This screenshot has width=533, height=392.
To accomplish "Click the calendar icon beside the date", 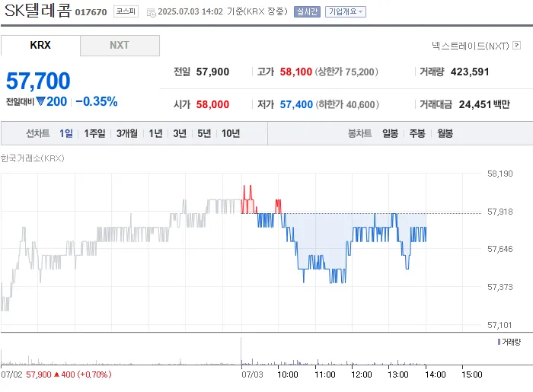I will coord(151,13).
